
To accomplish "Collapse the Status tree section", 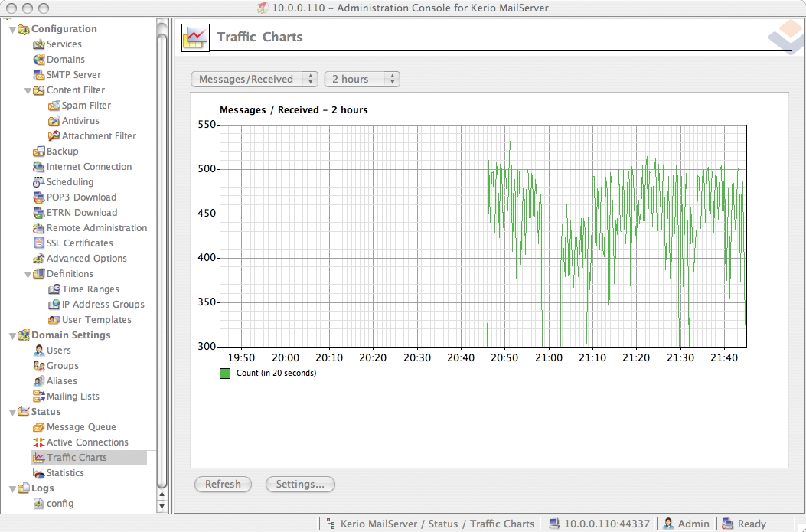I will [x=12, y=413].
